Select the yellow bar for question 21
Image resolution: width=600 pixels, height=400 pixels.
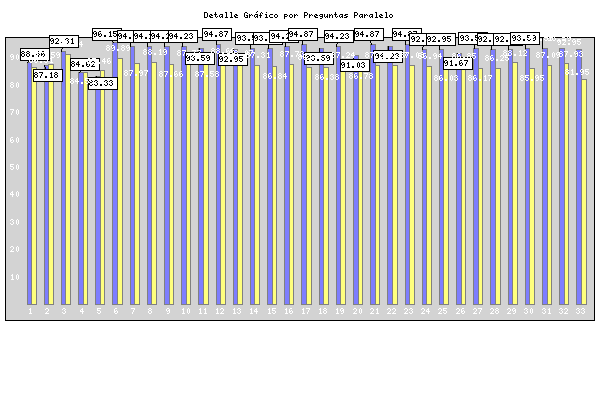[x=377, y=185]
